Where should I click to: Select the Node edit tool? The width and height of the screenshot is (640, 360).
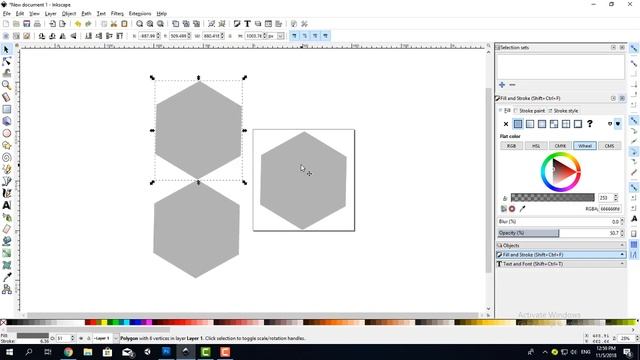point(6,62)
